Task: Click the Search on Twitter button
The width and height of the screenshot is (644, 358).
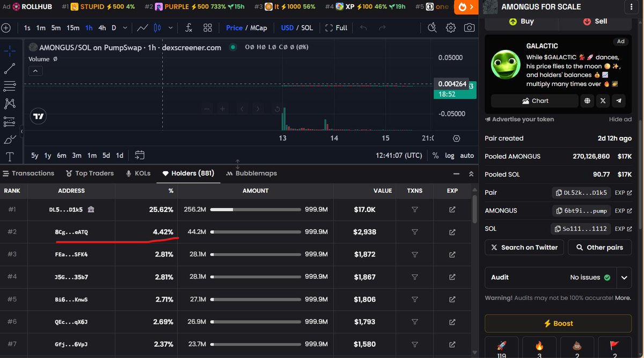Action: [524, 247]
